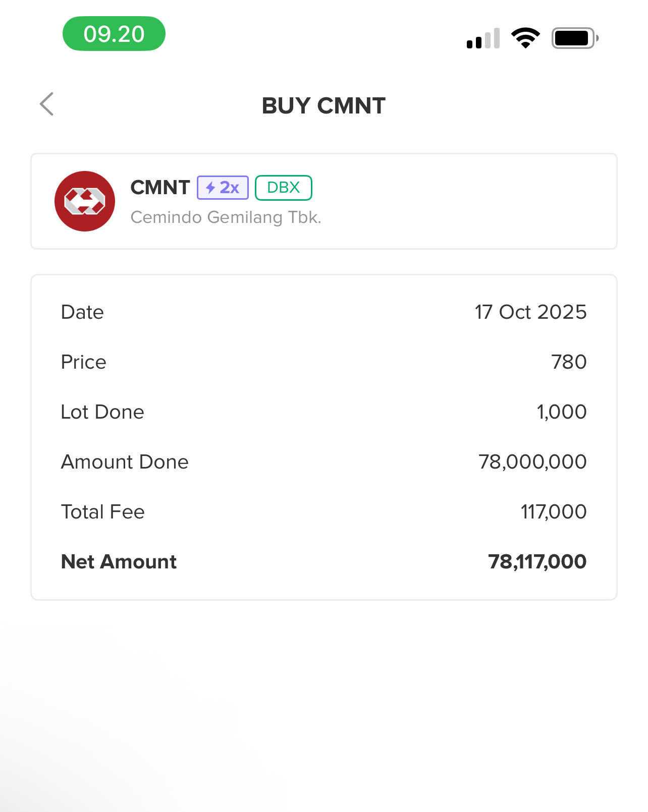This screenshot has width=648, height=812.
Task: Tap the green DBX tag
Action: pyautogui.click(x=283, y=188)
